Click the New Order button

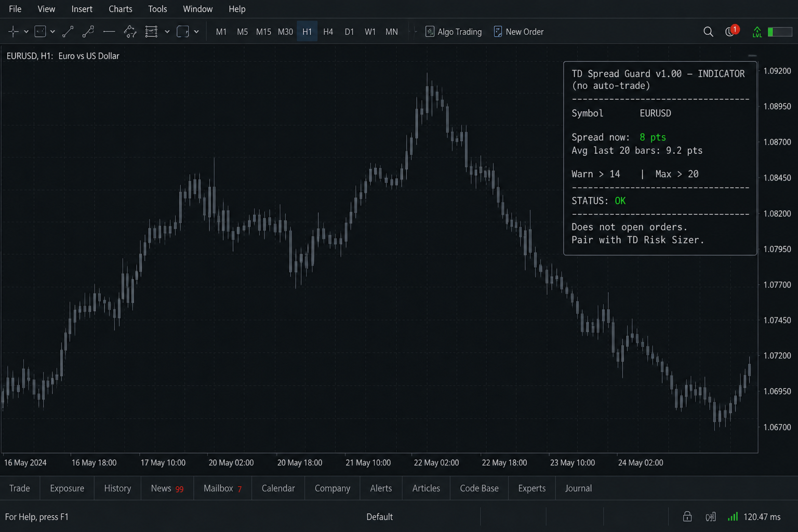tap(518, 32)
